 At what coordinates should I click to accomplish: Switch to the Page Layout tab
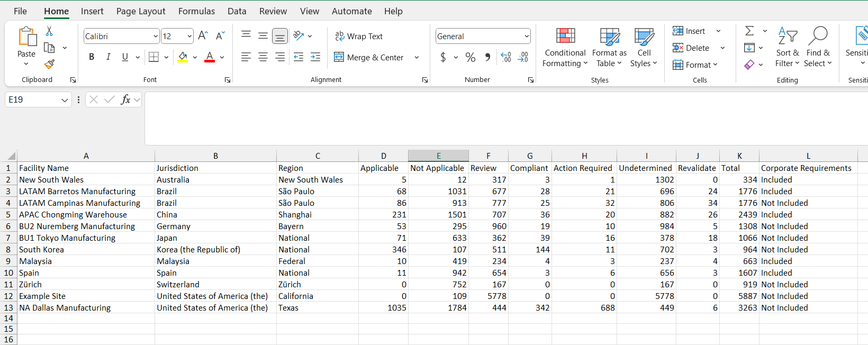click(x=141, y=11)
